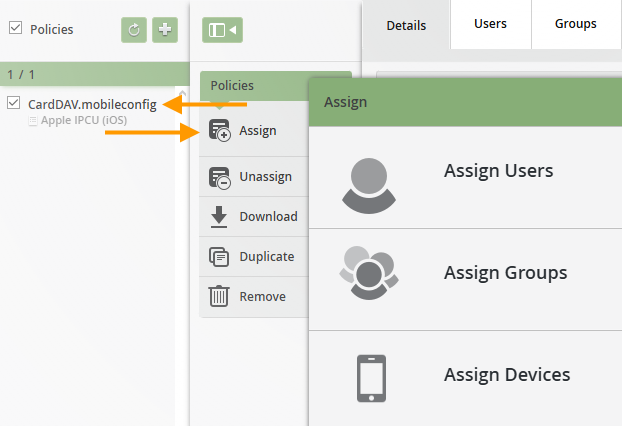Select the Assign Users option

tap(465, 178)
